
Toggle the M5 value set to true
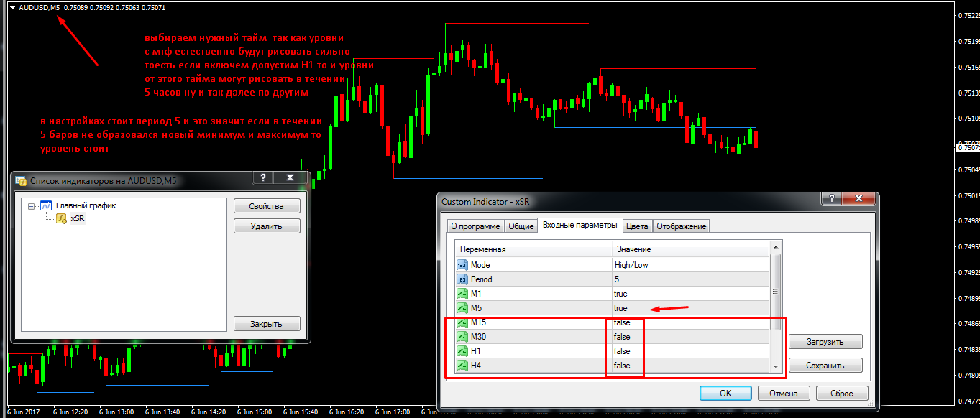coord(620,308)
